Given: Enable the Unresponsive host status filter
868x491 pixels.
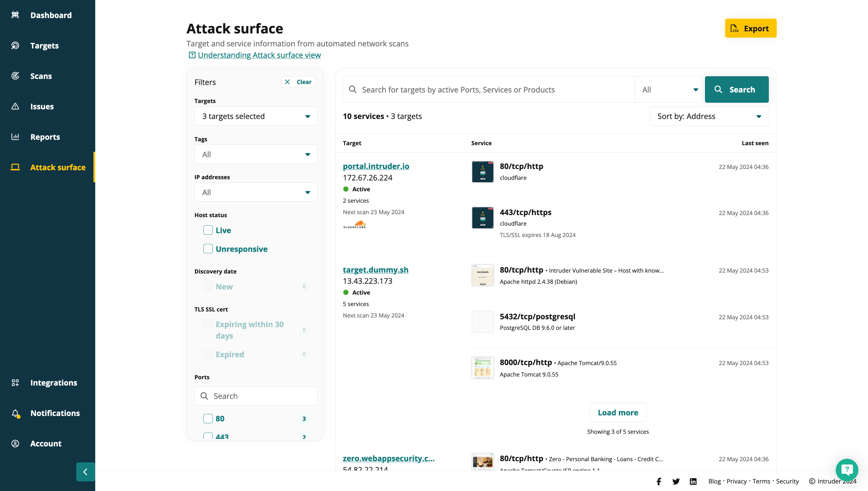Looking at the screenshot, I should pos(208,249).
